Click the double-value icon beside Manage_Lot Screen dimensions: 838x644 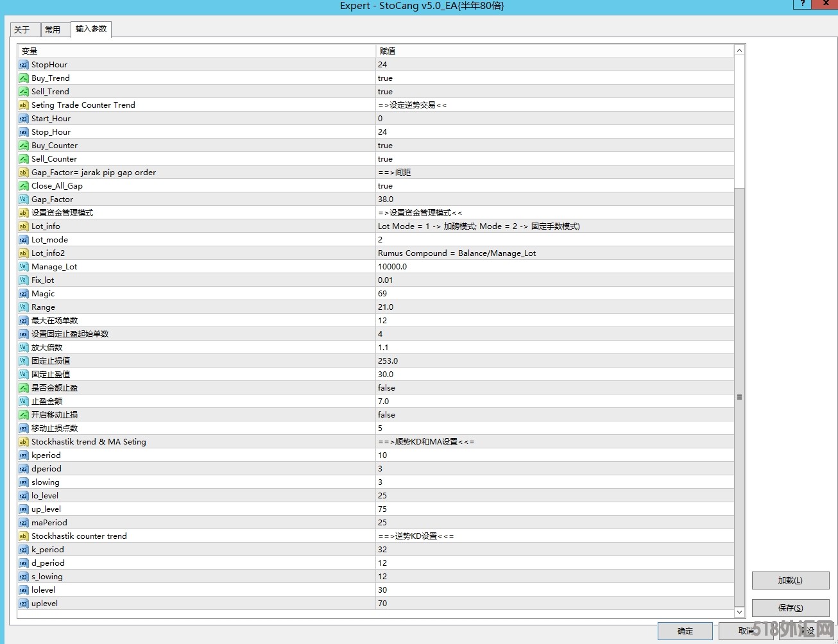(24, 267)
